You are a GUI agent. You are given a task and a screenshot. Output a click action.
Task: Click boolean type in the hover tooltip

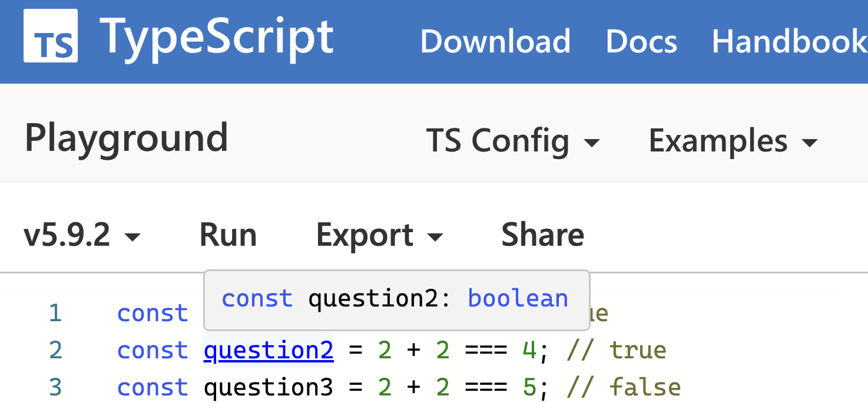(517, 298)
